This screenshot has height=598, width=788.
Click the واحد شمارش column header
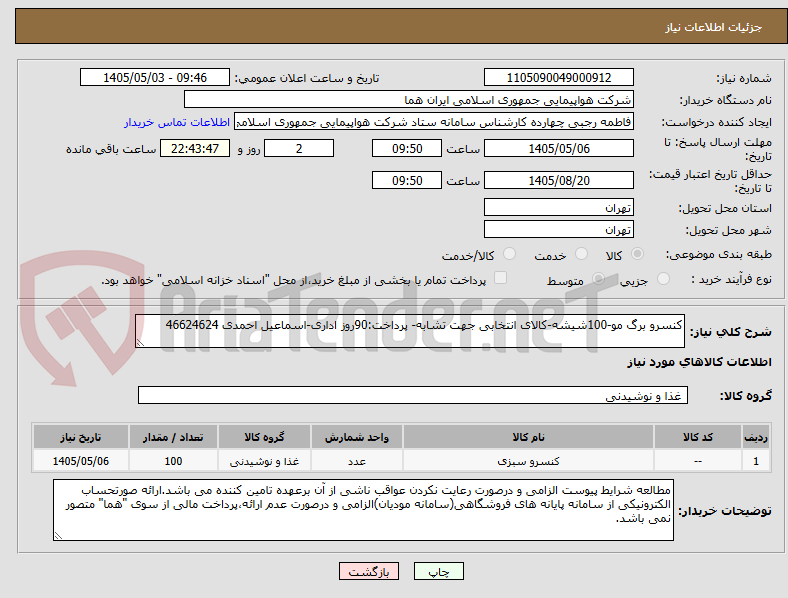point(357,437)
